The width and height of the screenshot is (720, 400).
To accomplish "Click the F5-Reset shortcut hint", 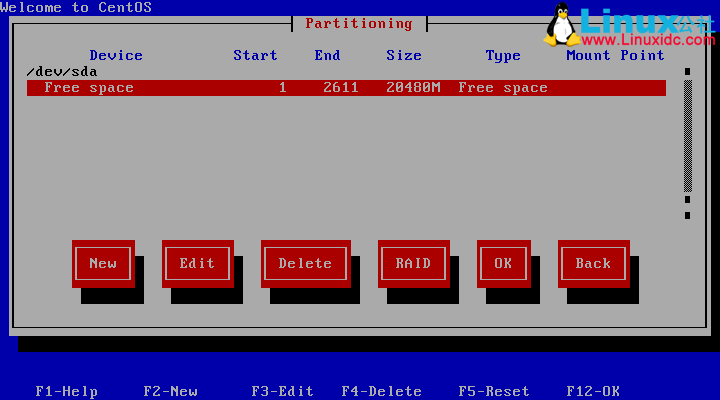I will tap(494, 391).
